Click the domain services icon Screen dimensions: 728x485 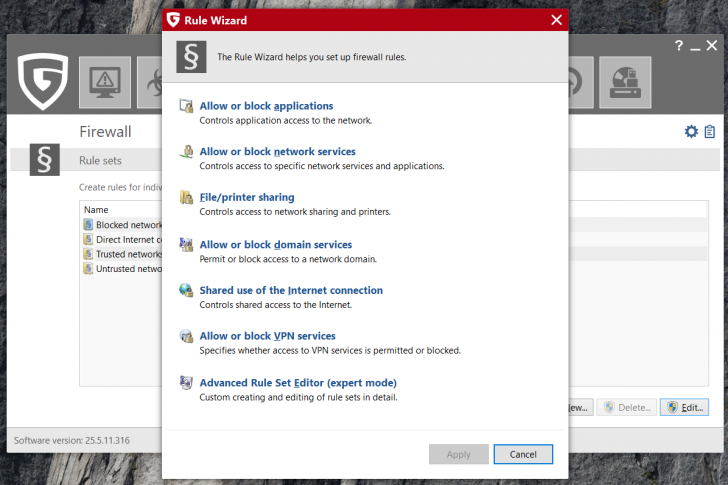(186, 245)
